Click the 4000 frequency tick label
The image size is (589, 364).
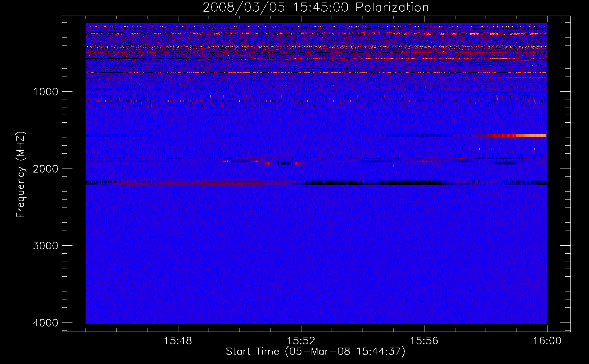click(46, 323)
